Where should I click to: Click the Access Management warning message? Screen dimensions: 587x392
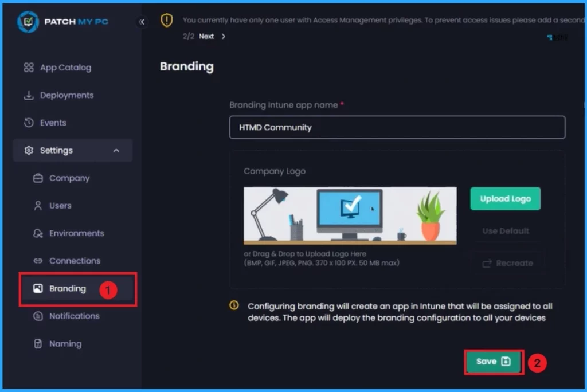coord(383,20)
